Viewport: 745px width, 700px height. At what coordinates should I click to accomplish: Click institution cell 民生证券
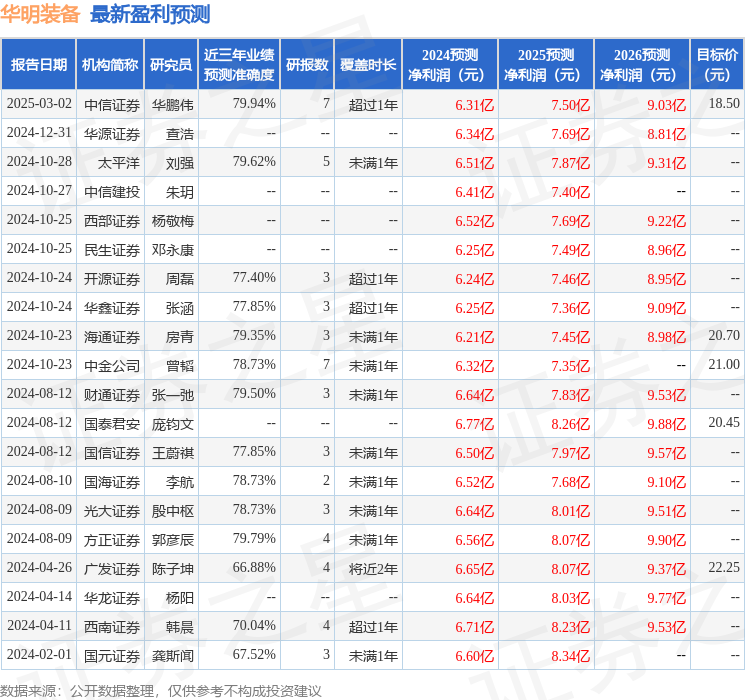tap(112, 249)
